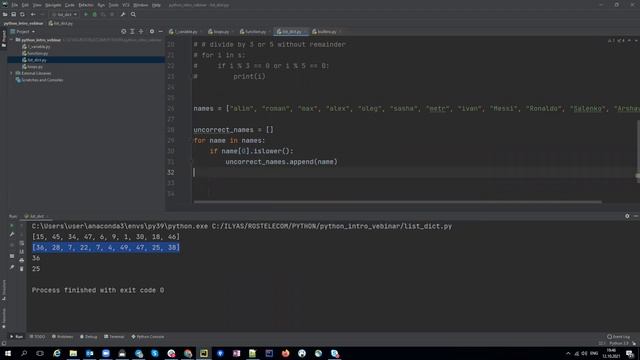
Task: Click Select Opened File target icon
Action: pos(123,31)
